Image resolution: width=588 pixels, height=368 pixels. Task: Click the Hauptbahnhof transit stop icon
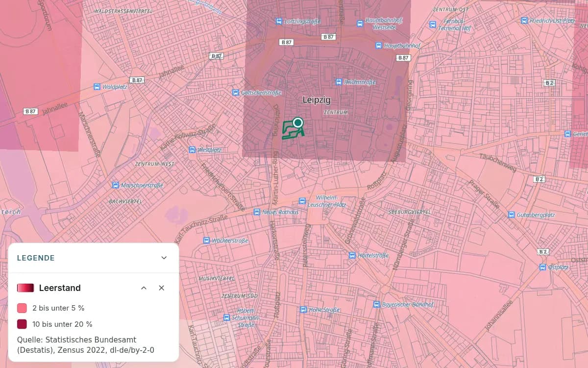378,45
